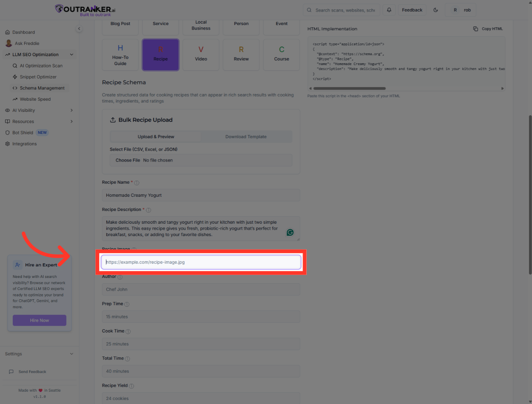Click the info icon beside Recipe Name
532x404 pixels.
pyautogui.click(x=137, y=183)
